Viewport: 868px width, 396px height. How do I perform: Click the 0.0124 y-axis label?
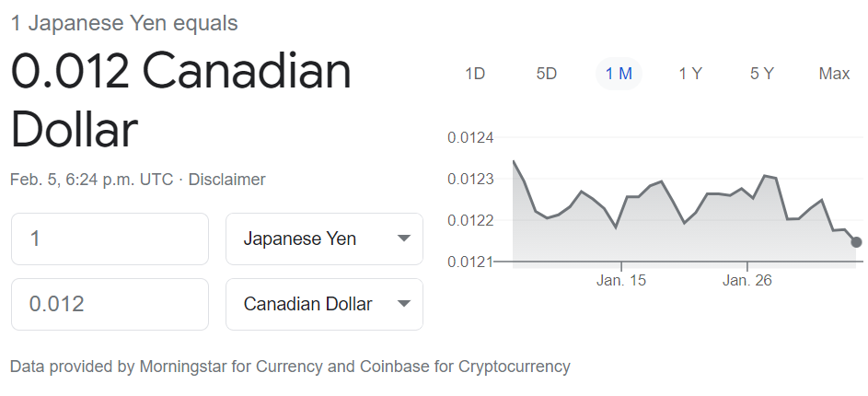[x=470, y=138]
